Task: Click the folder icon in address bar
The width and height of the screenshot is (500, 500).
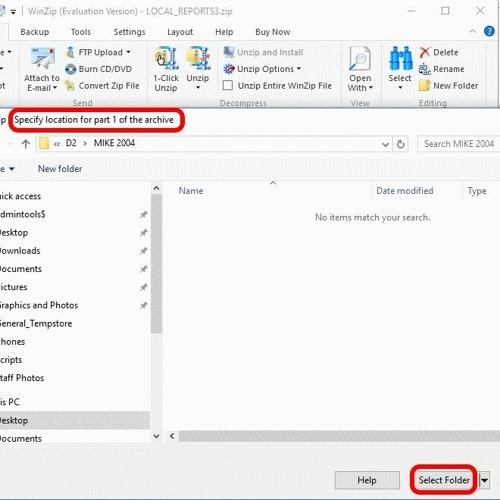Action: coord(44,144)
